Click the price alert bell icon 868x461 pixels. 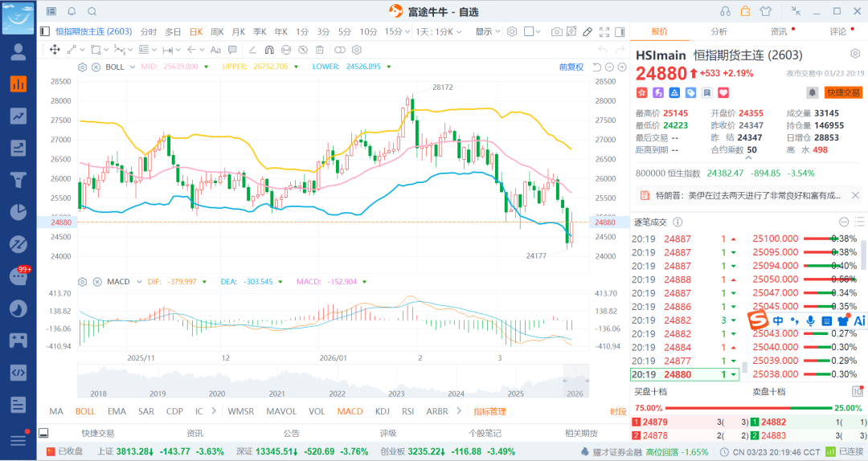point(813,93)
